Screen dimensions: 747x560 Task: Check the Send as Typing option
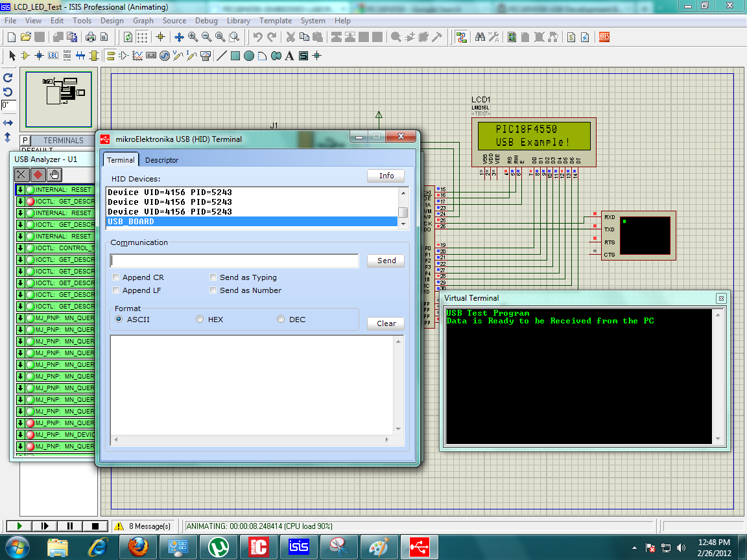[x=213, y=276]
